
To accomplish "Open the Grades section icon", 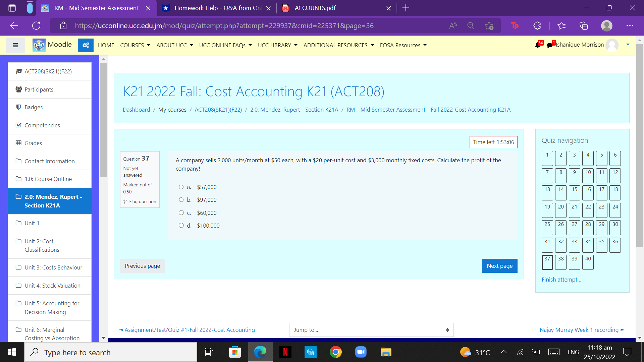I will (18, 143).
